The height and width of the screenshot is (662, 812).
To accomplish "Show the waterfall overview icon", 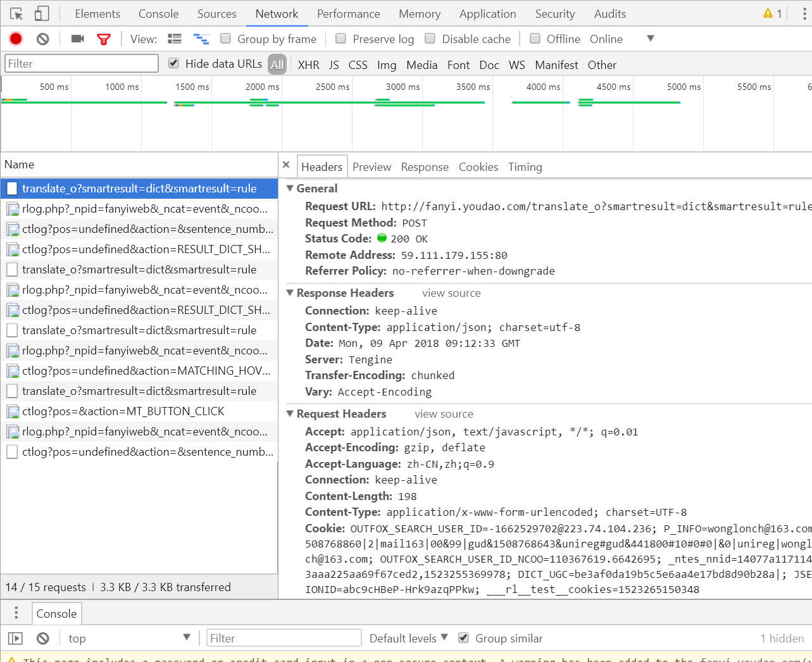I will [x=201, y=39].
